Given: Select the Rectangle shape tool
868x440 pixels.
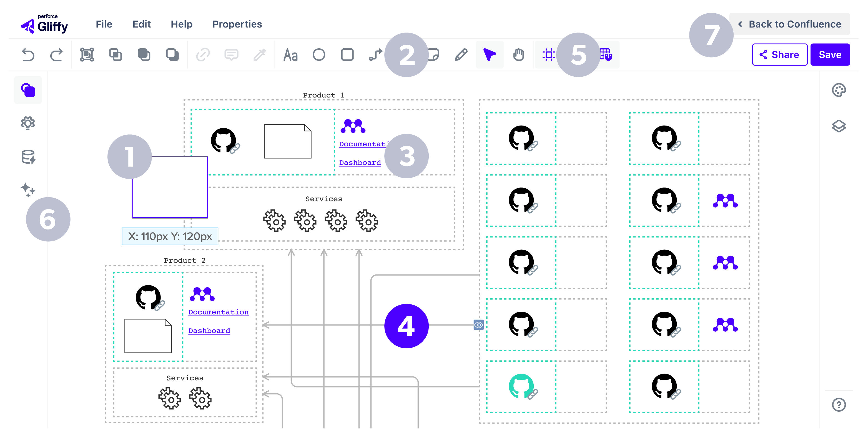Looking at the screenshot, I should pos(347,55).
